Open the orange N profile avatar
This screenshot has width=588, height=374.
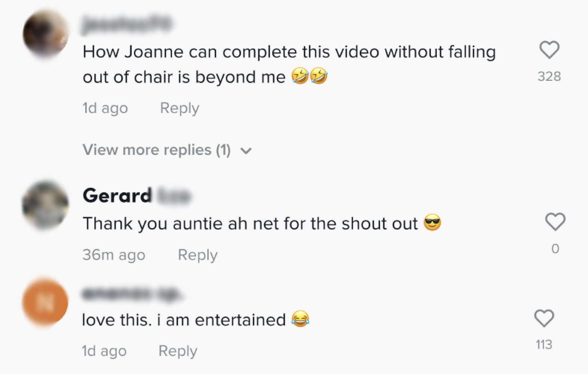[45, 303]
